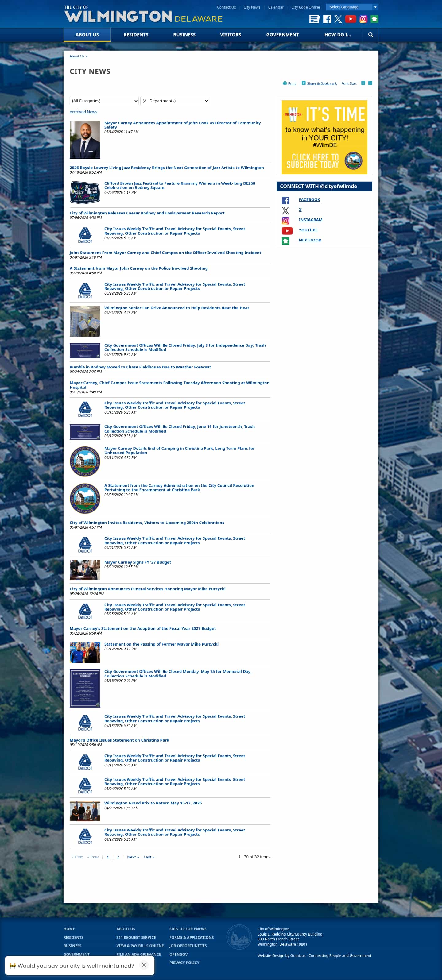The image size is (442, 980).
Task: Open the All Departments dropdown
Action: (x=175, y=101)
